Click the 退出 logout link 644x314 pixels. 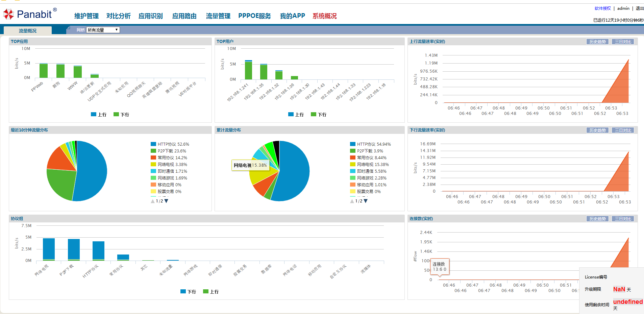(x=640, y=8)
